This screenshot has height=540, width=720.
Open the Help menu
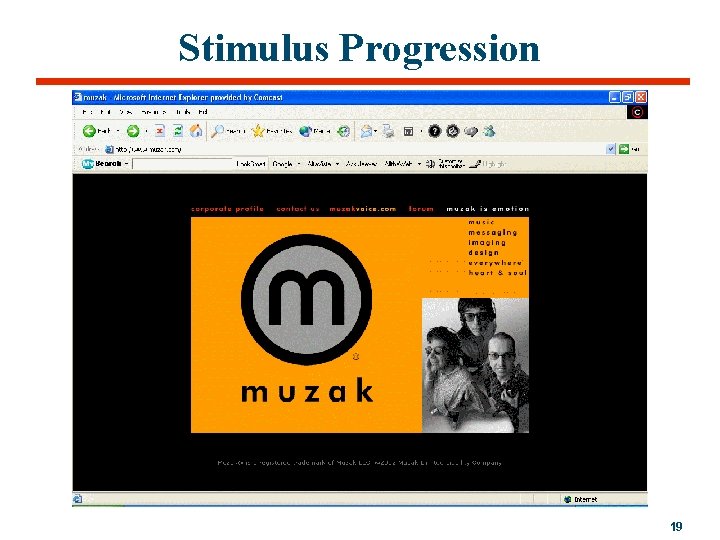[203, 112]
